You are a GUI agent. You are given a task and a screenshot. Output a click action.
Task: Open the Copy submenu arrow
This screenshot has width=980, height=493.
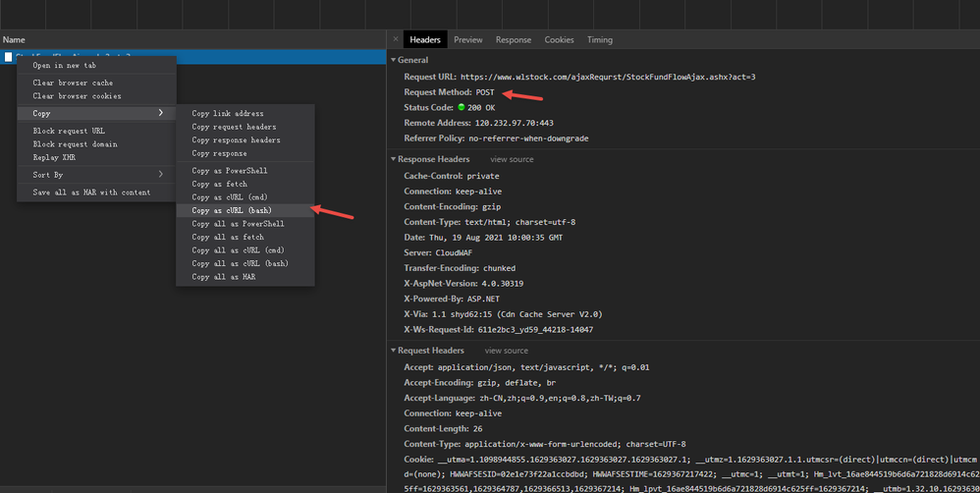(x=161, y=114)
